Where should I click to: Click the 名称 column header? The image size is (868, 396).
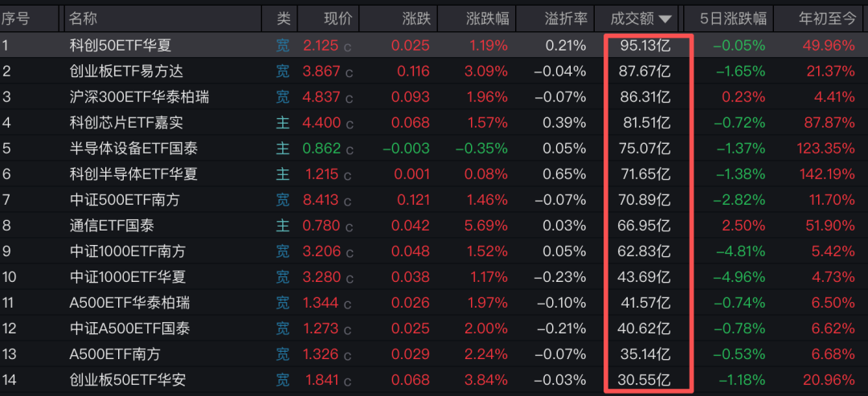coord(83,19)
